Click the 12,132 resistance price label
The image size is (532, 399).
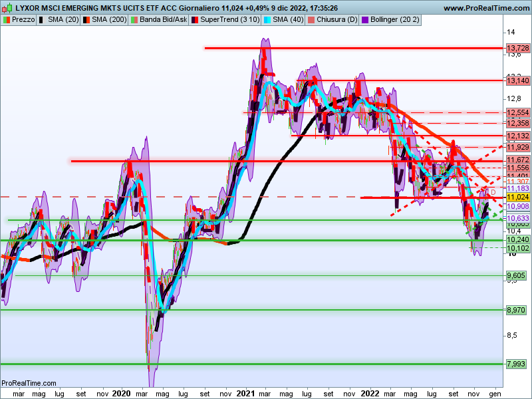tap(518, 136)
